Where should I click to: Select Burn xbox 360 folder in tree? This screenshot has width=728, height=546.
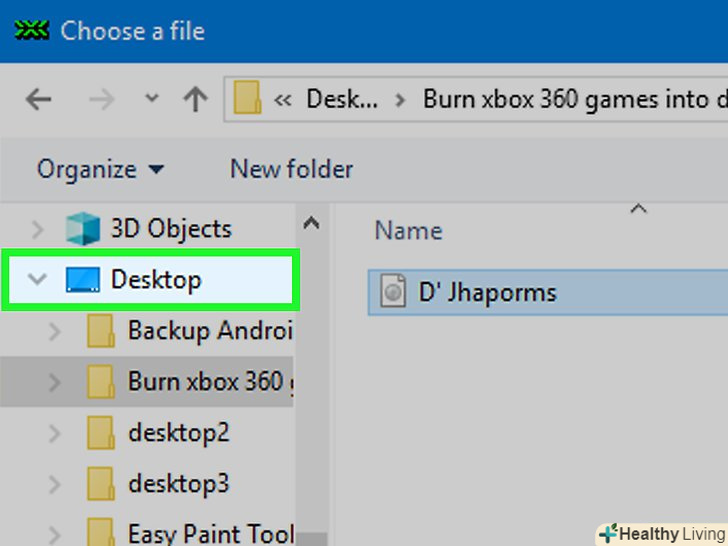(210, 382)
